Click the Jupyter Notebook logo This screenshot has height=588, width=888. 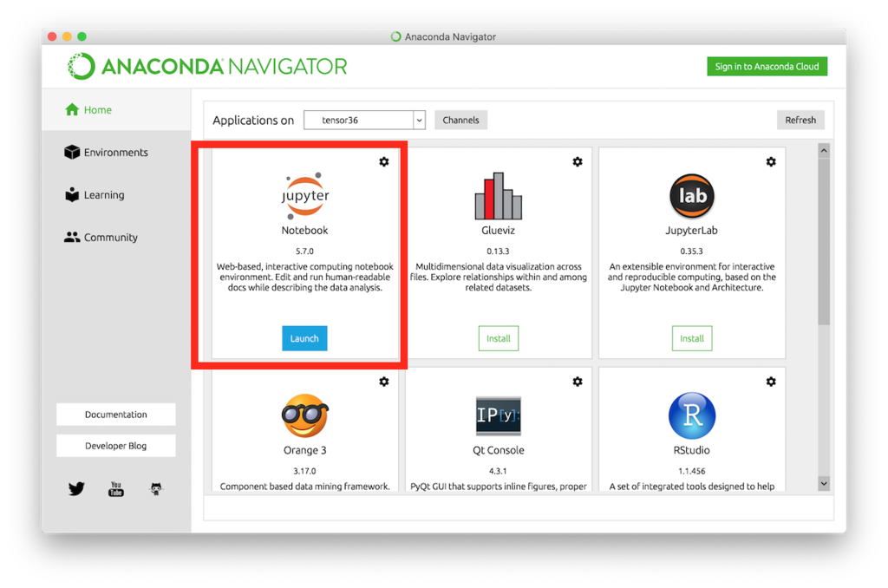click(304, 196)
